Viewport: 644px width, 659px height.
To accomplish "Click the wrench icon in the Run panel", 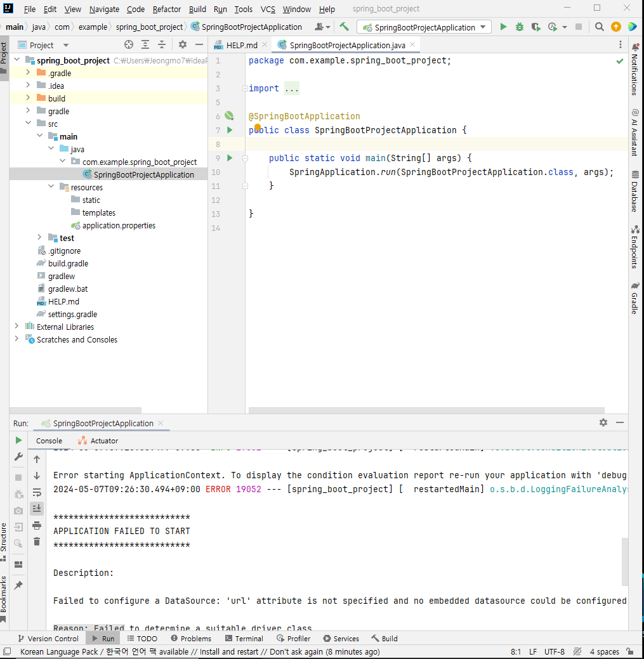I will [18, 457].
